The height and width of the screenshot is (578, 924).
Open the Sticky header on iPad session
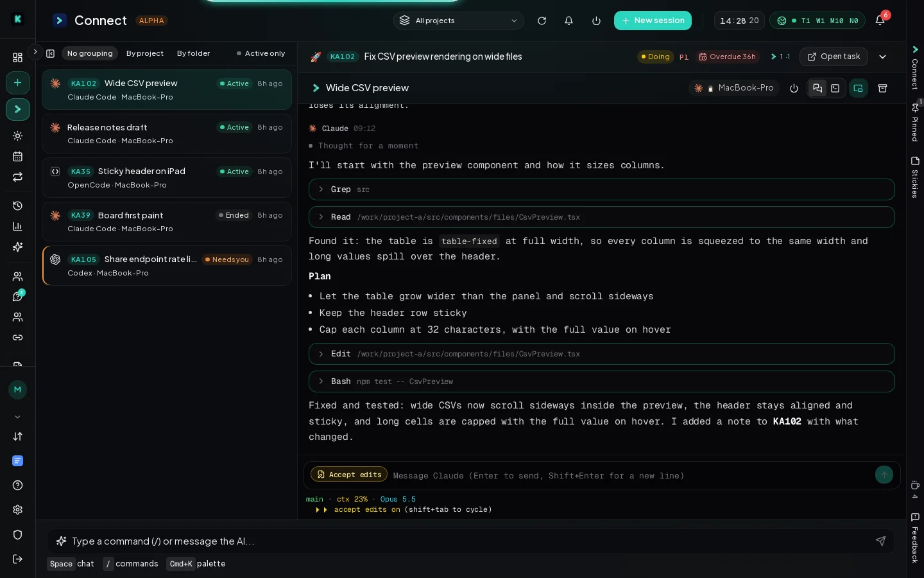[167, 178]
